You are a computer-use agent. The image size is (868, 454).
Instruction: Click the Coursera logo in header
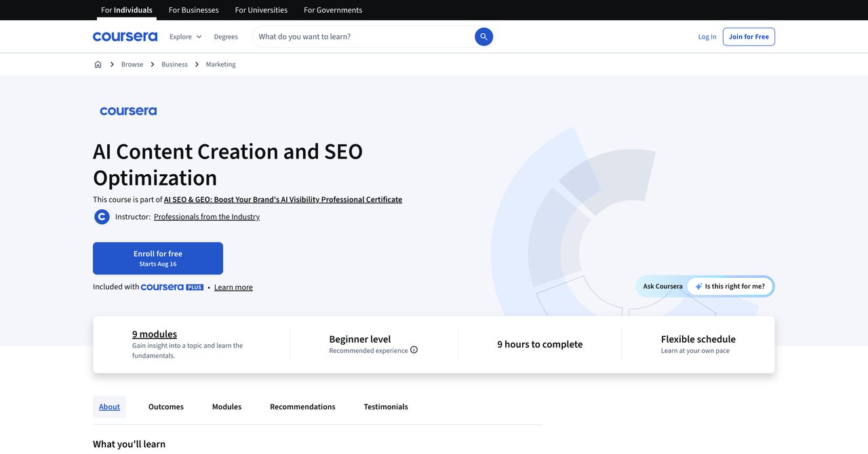pyautogui.click(x=125, y=37)
